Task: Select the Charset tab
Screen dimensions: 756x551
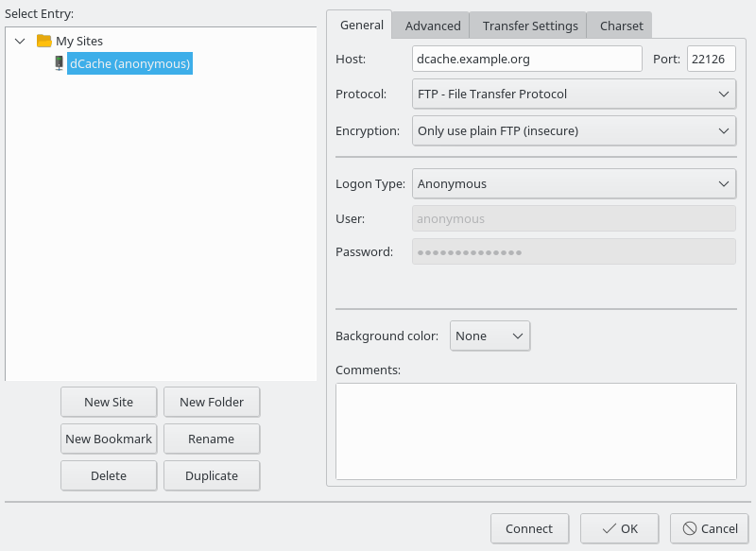Action: click(619, 26)
